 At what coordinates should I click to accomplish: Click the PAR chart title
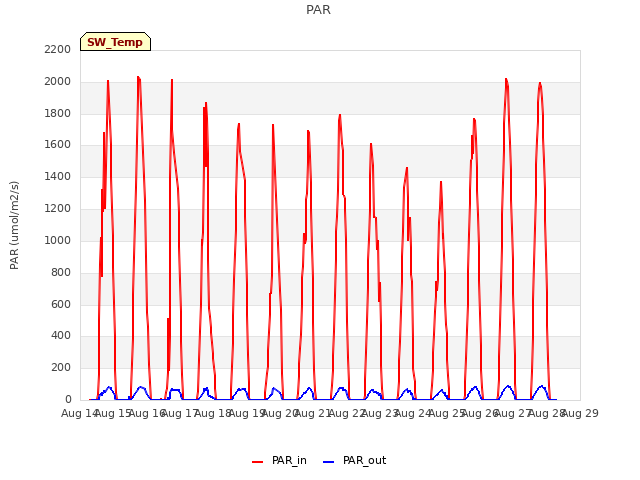(x=318, y=10)
